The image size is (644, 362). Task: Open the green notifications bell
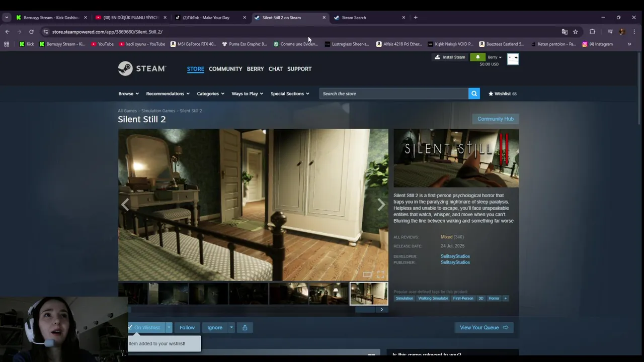click(477, 57)
